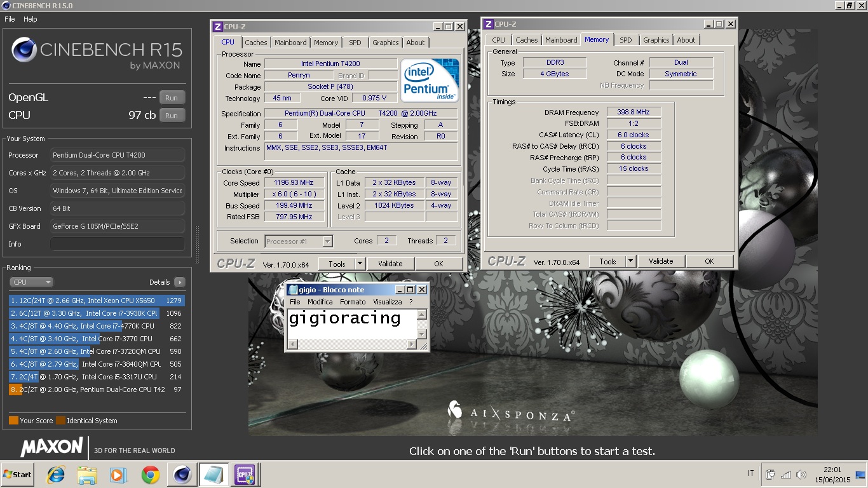This screenshot has width=868, height=488.
Task: Select the Core i7-4770K ranking row
Action: coord(97,326)
